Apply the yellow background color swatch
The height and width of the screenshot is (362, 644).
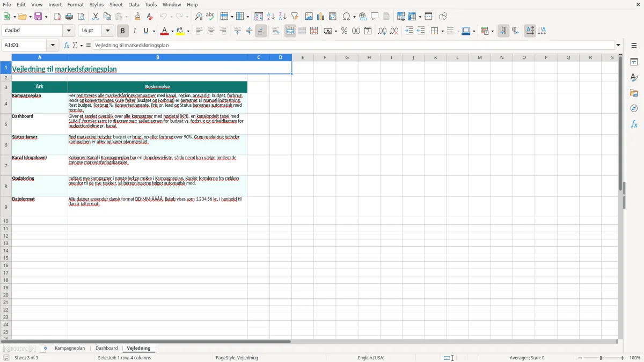click(x=181, y=31)
